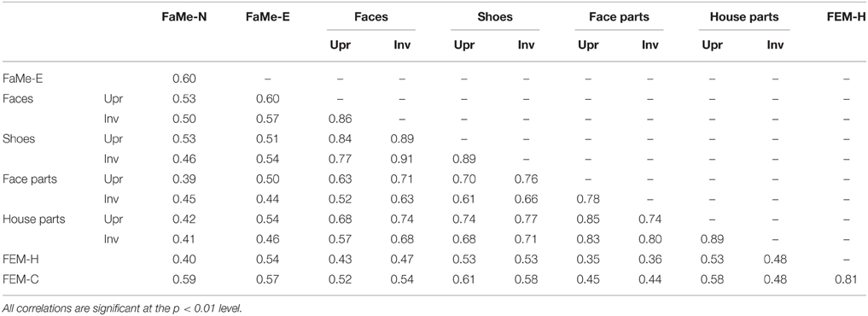
Task: Select the FEM-C row label
Action: [x=22, y=278]
